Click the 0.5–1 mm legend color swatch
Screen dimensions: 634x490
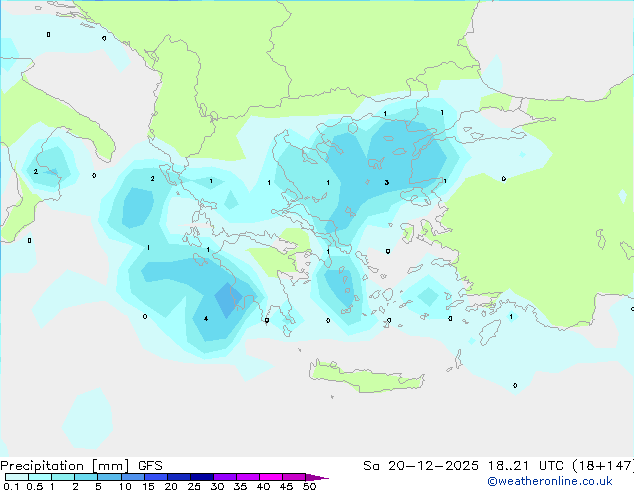[40, 477]
